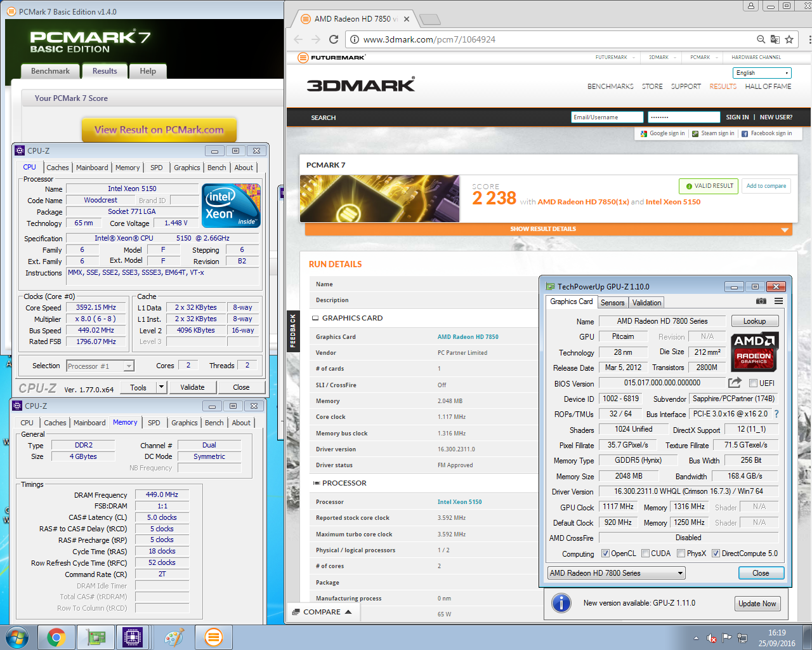Viewport: 812px width, 650px height.
Task: Open the Results tab in PCMark 7
Action: click(x=105, y=71)
